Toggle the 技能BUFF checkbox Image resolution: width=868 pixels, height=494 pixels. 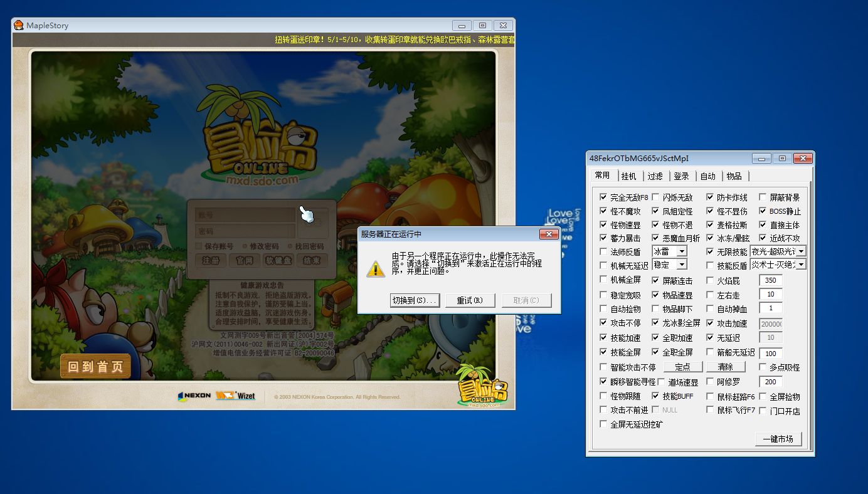coord(655,396)
